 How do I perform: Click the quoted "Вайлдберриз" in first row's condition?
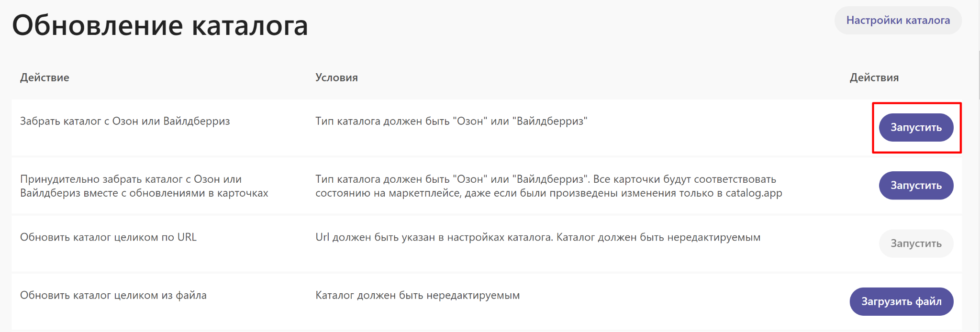[x=550, y=122]
